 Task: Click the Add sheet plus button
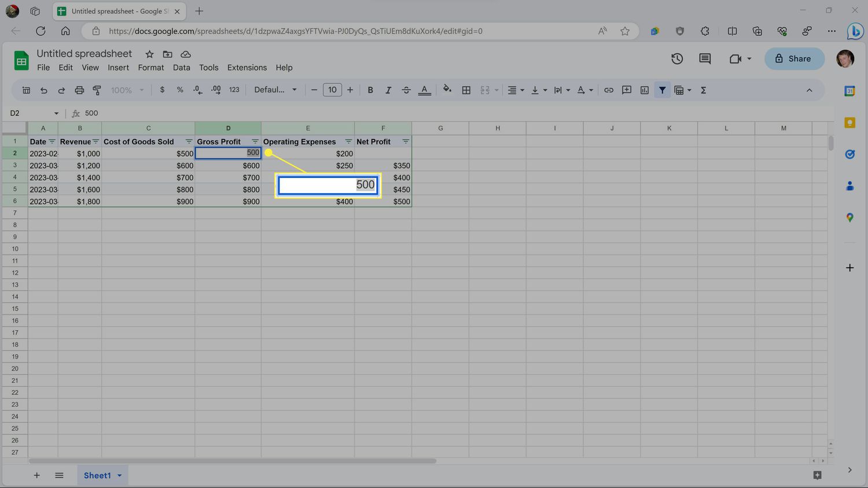(36, 475)
